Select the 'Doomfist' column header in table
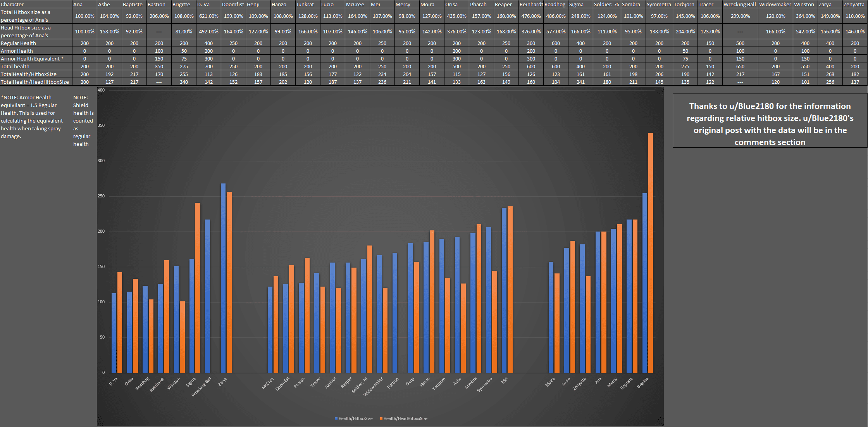This screenshot has height=427, width=868. pos(233,4)
